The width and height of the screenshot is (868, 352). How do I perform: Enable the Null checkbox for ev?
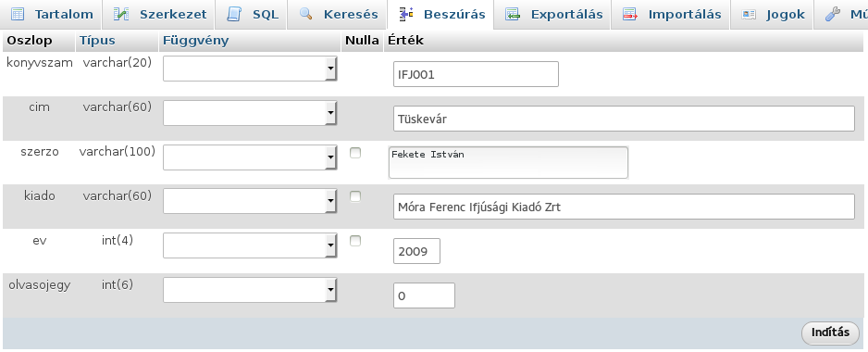tap(355, 241)
